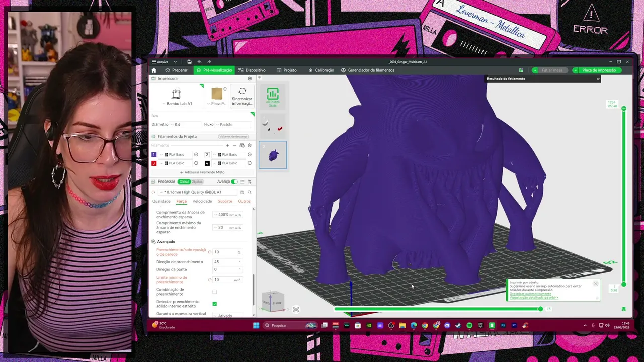Open Visualização detalhada da wiki link

coord(534,298)
